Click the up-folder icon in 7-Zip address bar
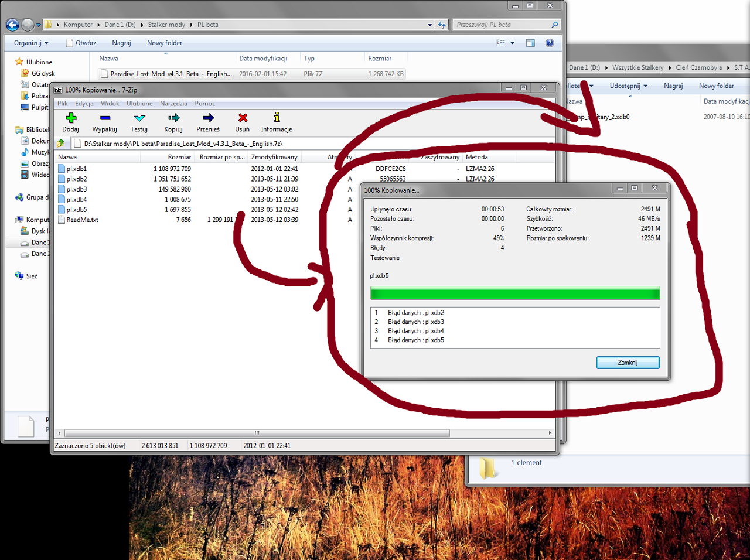 coord(61,143)
